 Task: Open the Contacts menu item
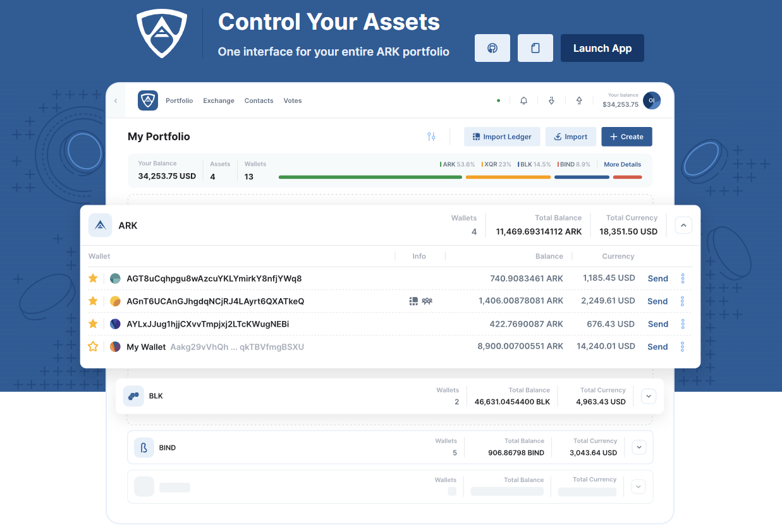[259, 100]
